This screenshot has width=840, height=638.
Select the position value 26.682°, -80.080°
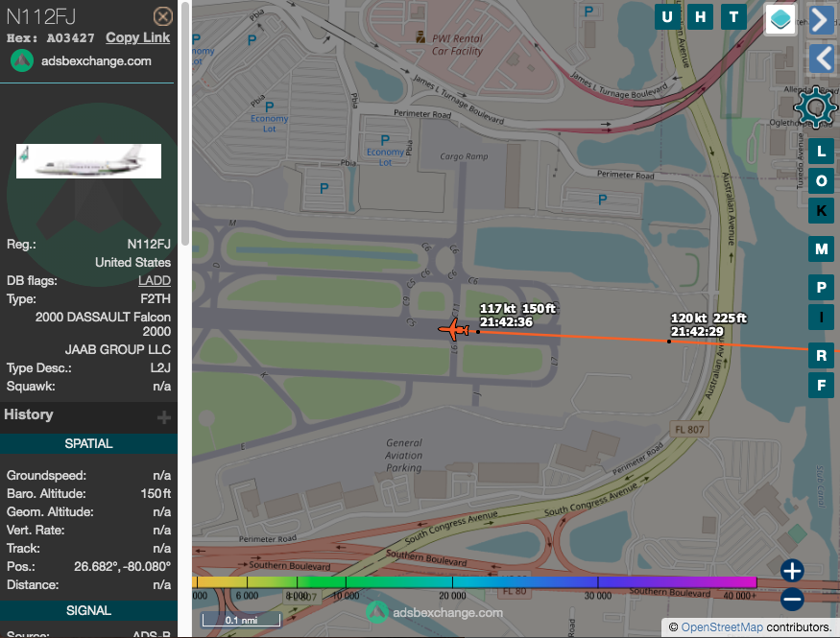coord(122,566)
